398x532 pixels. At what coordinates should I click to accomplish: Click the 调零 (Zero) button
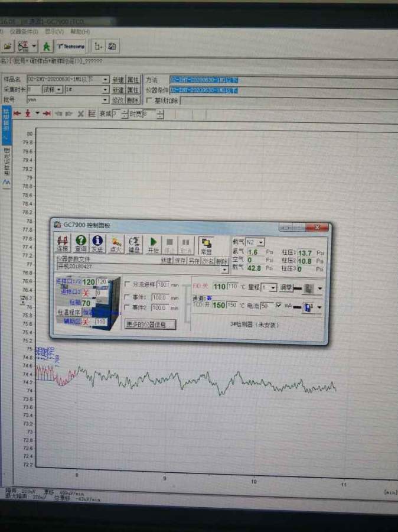(286, 287)
